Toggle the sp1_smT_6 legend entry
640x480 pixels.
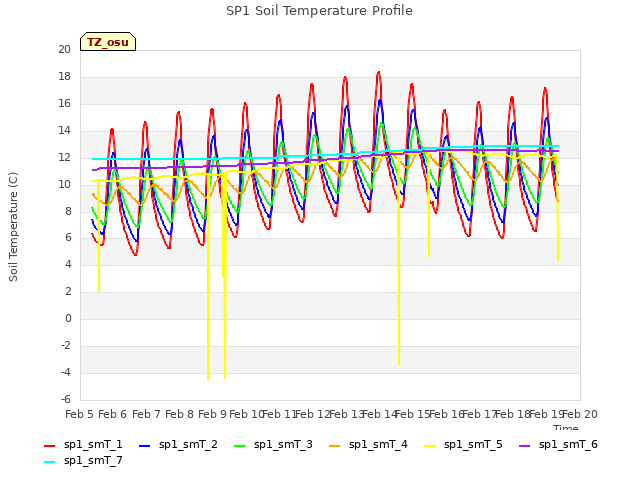(x=558, y=444)
